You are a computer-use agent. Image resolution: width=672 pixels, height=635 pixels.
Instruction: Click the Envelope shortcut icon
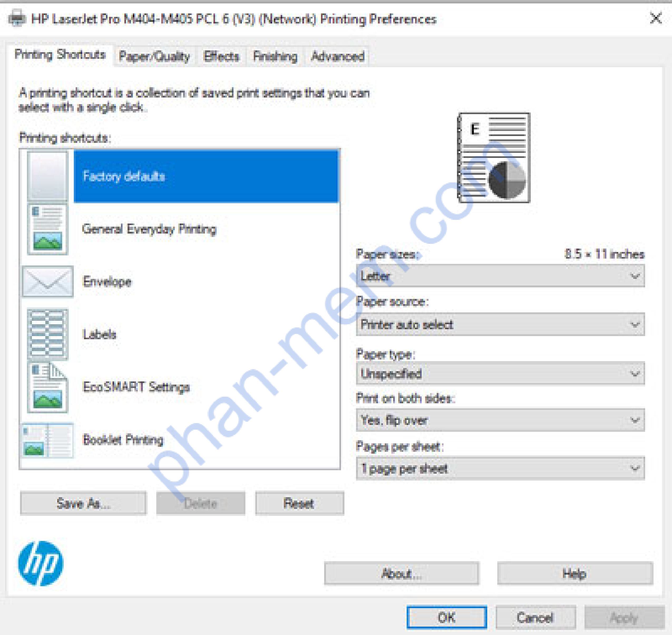(x=47, y=282)
